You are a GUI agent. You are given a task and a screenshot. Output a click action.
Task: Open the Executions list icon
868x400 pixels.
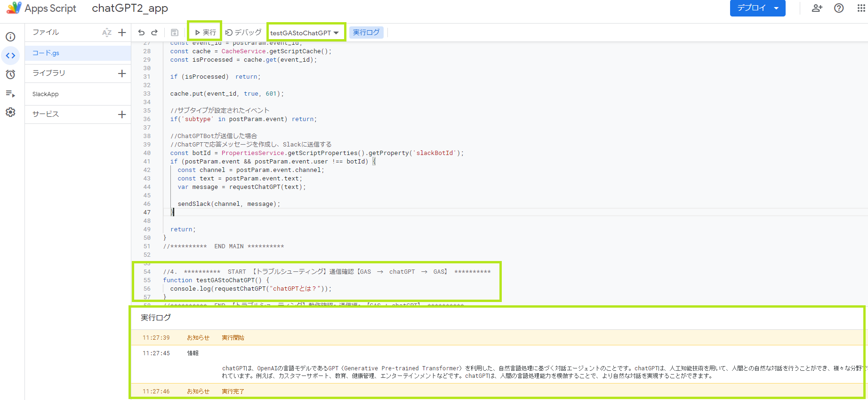click(x=10, y=94)
